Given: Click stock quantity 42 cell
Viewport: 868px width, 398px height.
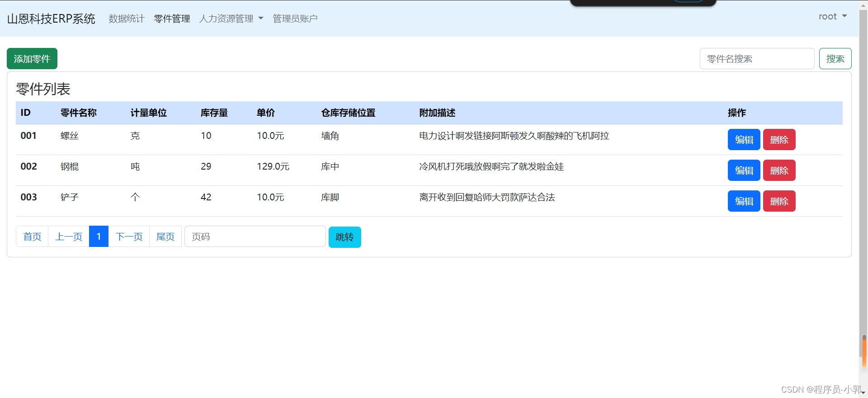Looking at the screenshot, I should pyautogui.click(x=206, y=197).
